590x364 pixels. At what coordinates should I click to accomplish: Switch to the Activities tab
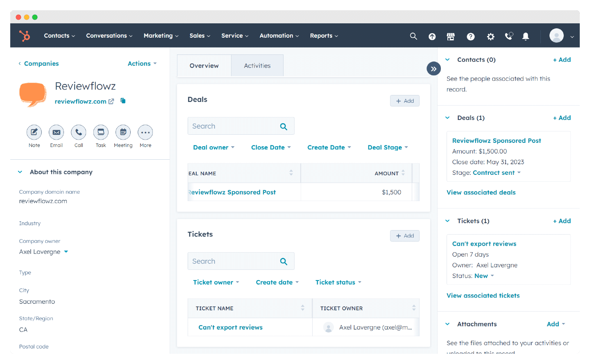click(257, 65)
